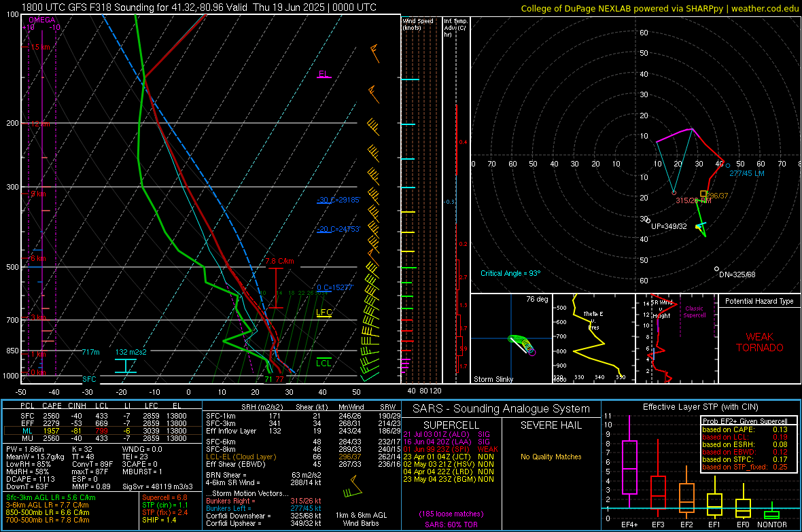Click the red 'WEAK TORNADO' hazard text

pos(760,342)
